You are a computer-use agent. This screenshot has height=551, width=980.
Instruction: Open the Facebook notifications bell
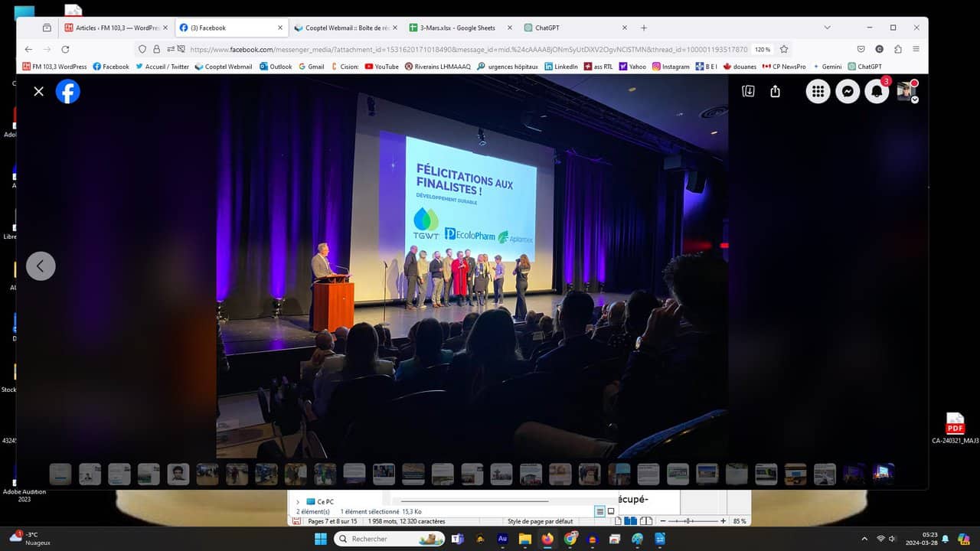(x=877, y=91)
